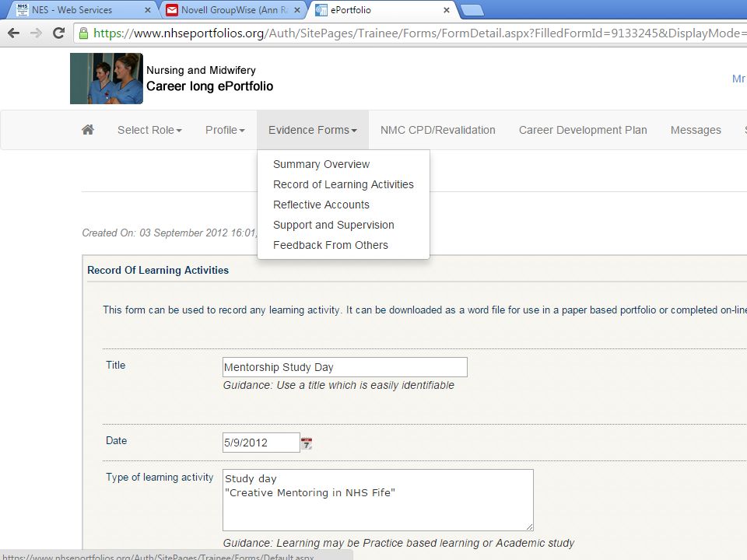Open a new browser tab

click(472, 10)
